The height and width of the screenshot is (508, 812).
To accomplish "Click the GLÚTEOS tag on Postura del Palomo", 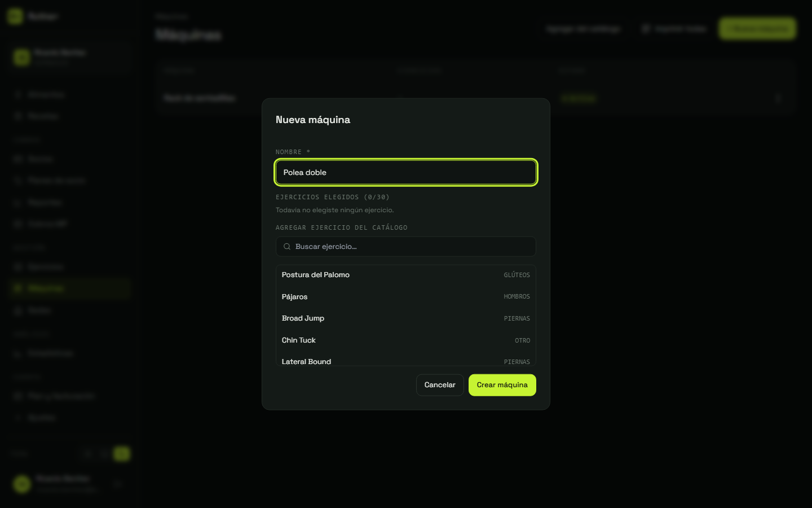I will click(x=517, y=275).
